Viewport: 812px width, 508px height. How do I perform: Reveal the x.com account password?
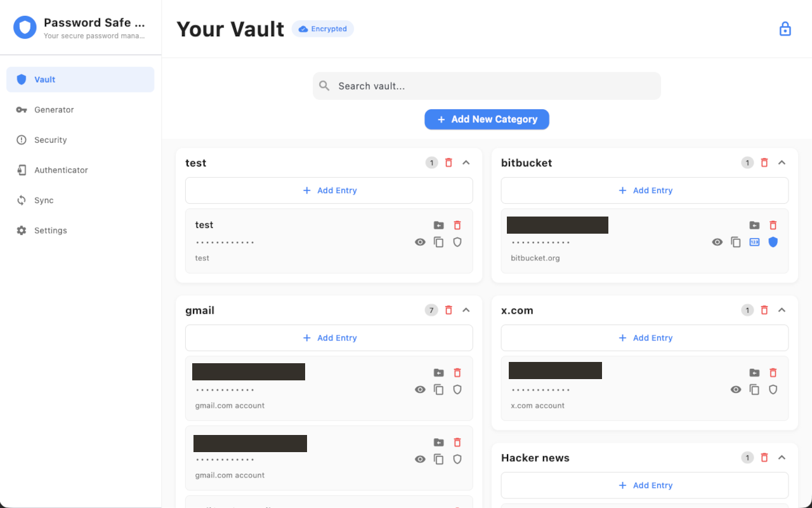coord(736,389)
